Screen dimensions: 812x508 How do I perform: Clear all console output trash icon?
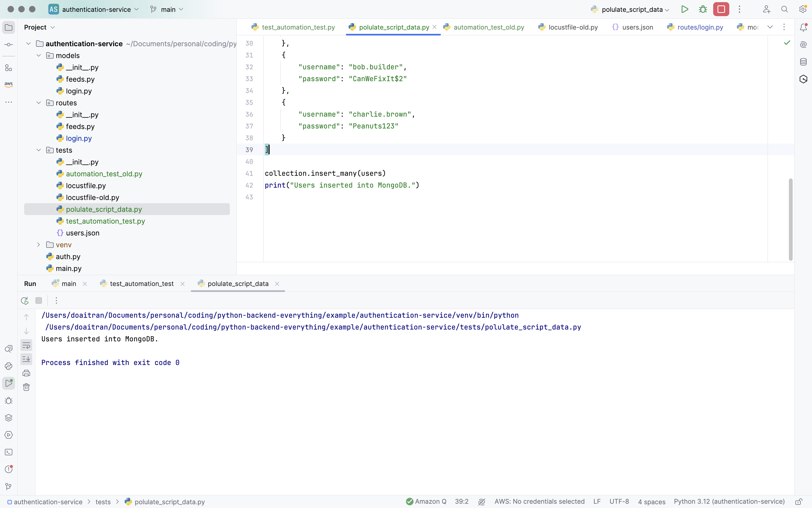pos(26,387)
